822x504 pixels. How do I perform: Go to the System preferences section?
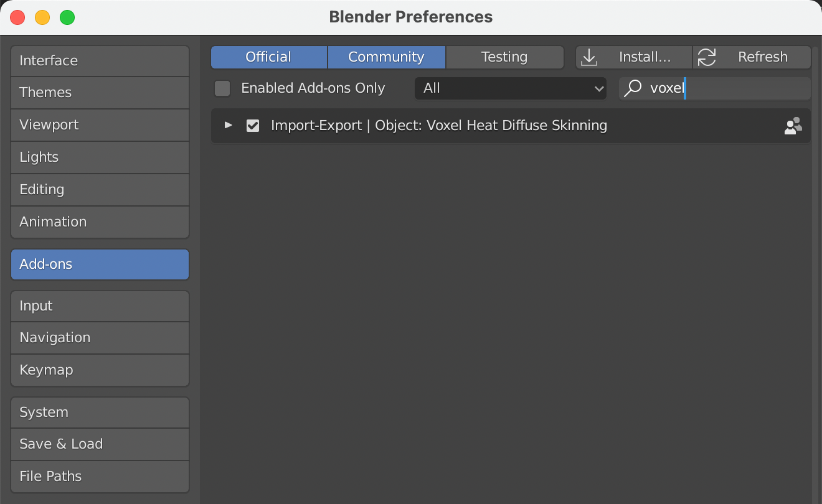(x=100, y=412)
